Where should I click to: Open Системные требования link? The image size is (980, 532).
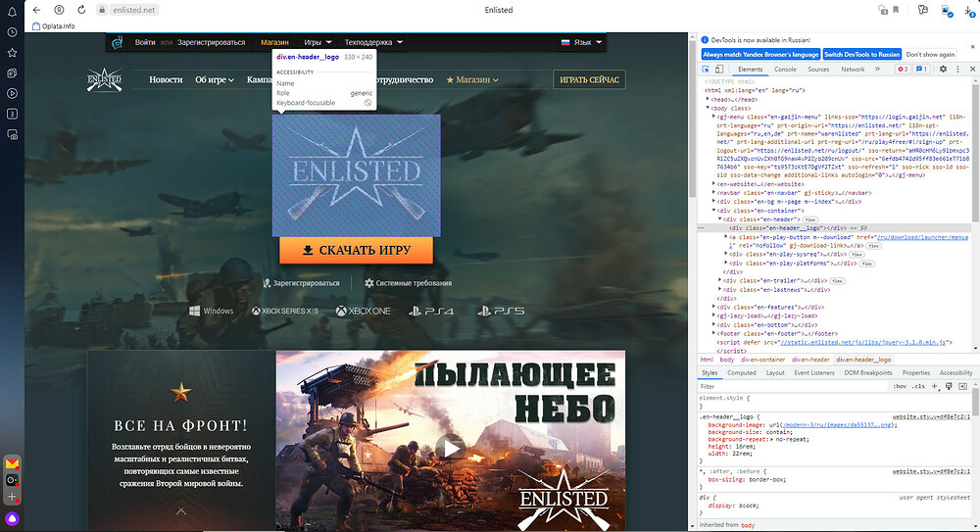pos(408,283)
